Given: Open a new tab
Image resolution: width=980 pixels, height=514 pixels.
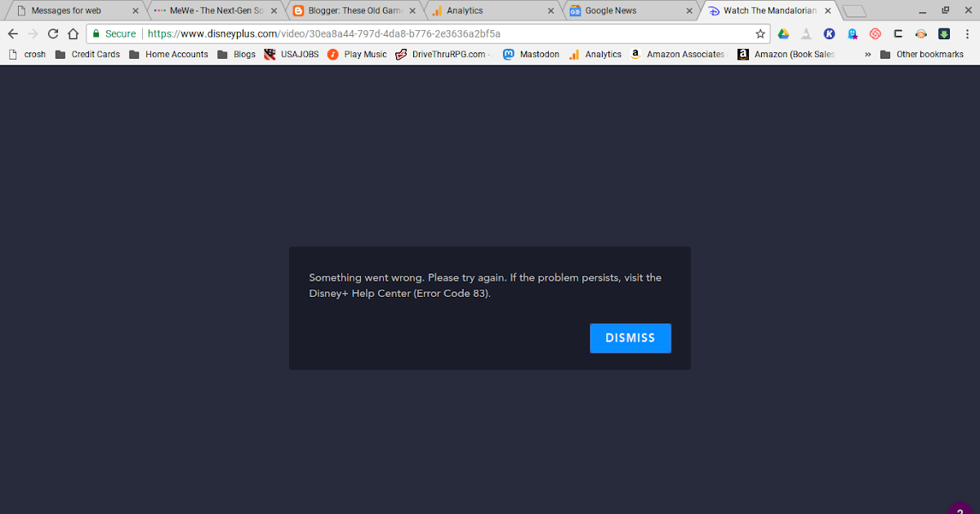Looking at the screenshot, I should 854,11.
